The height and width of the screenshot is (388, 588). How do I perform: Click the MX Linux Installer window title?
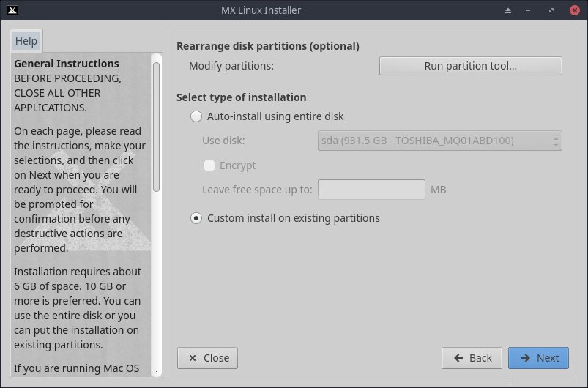[x=261, y=10]
